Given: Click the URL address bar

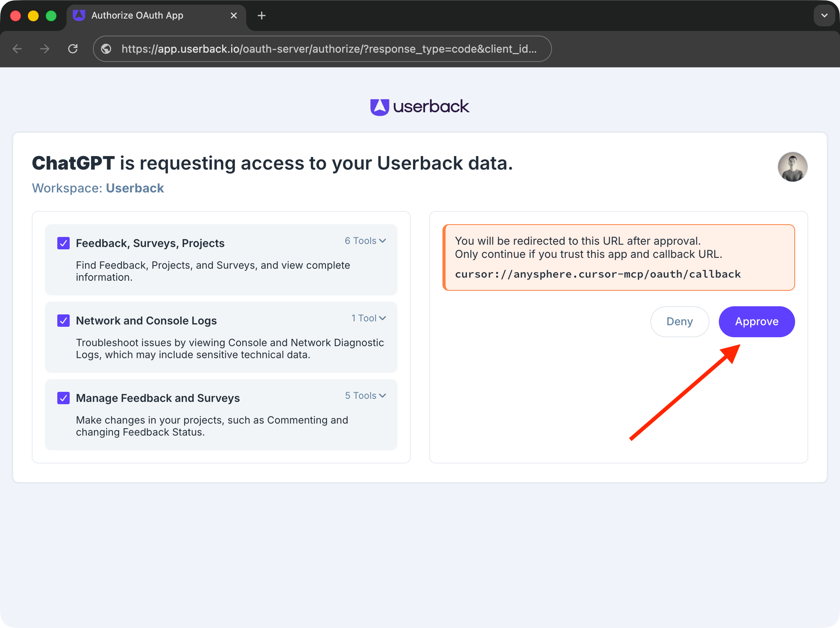Looking at the screenshot, I should pos(329,49).
